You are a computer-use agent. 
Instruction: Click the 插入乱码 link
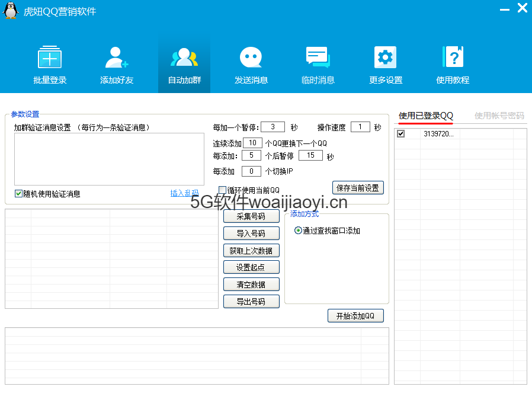184,193
